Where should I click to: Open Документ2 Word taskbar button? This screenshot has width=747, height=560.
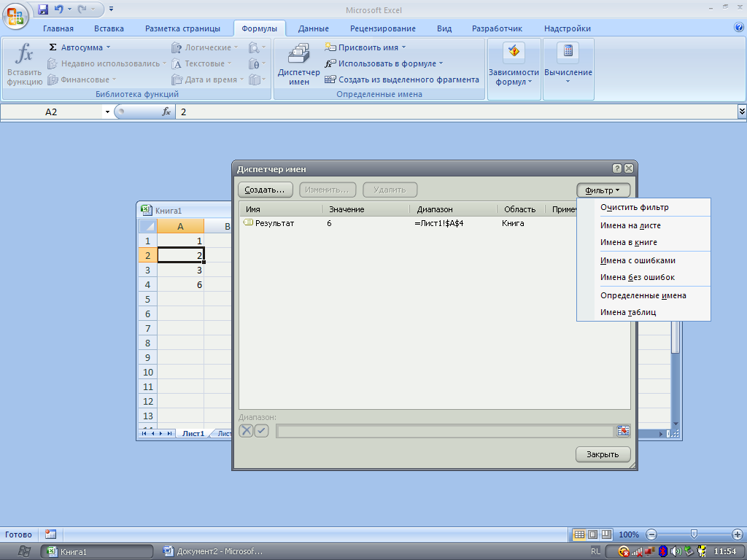[214, 551]
